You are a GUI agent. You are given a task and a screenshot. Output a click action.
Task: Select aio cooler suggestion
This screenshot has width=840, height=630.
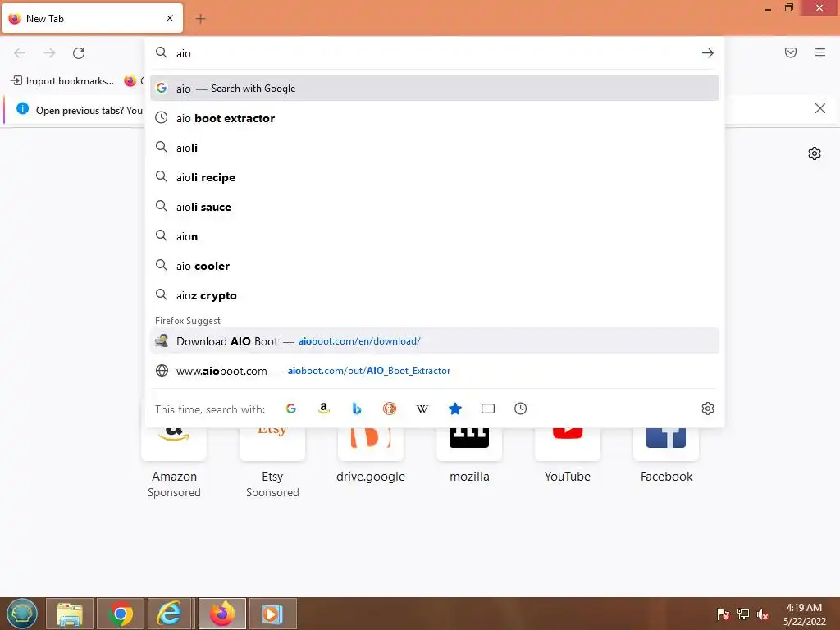coord(435,266)
